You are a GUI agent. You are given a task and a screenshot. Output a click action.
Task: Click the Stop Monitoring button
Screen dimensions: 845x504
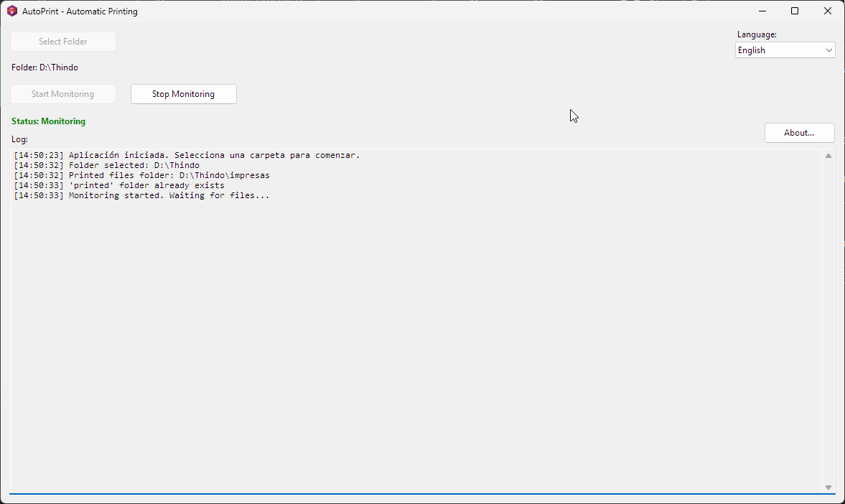pyautogui.click(x=183, y=94)
